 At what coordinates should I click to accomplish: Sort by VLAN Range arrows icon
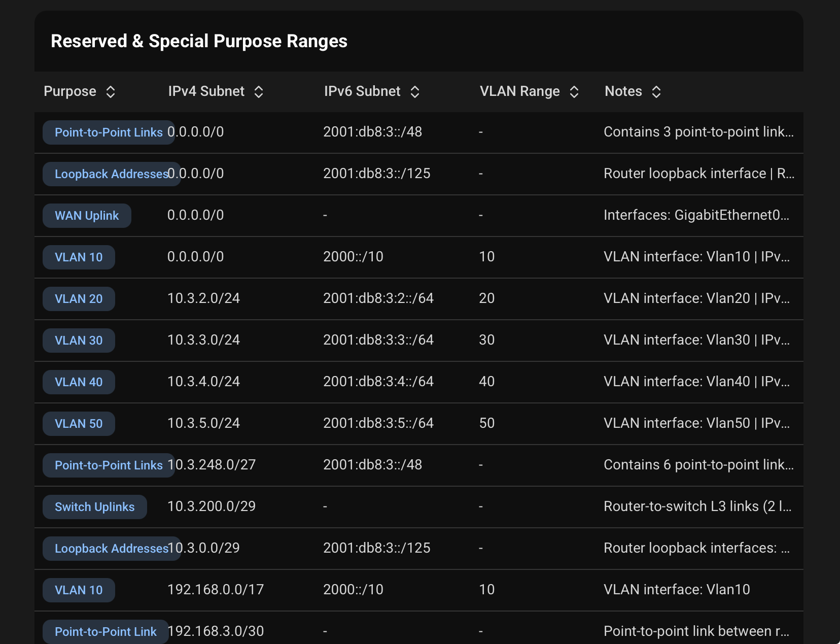(574, 92)
